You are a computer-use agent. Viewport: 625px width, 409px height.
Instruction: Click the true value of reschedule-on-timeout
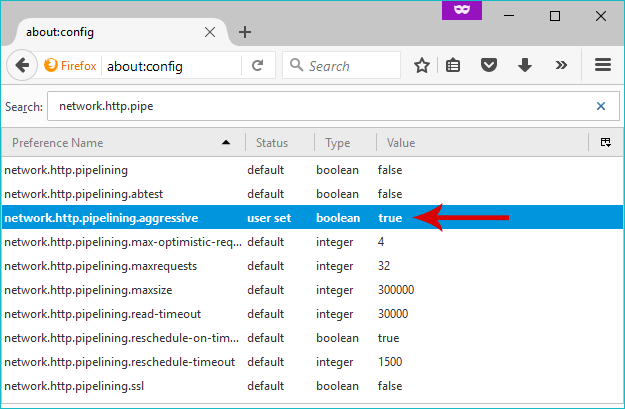[x=388, y=338]
